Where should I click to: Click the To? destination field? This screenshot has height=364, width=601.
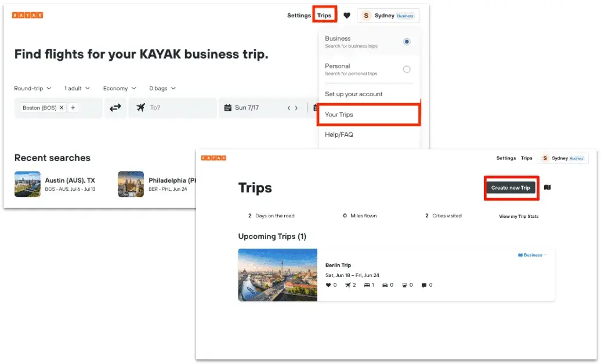[x=172, y=108]
